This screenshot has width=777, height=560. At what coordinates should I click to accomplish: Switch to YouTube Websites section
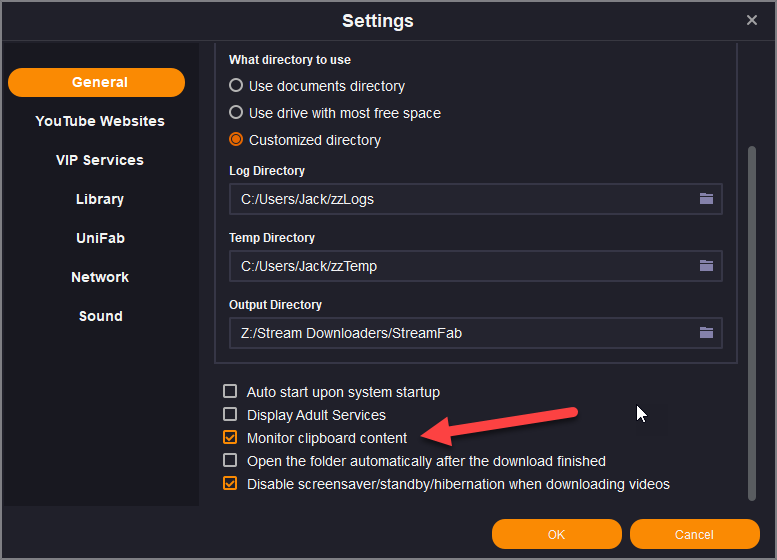point(100,121)
